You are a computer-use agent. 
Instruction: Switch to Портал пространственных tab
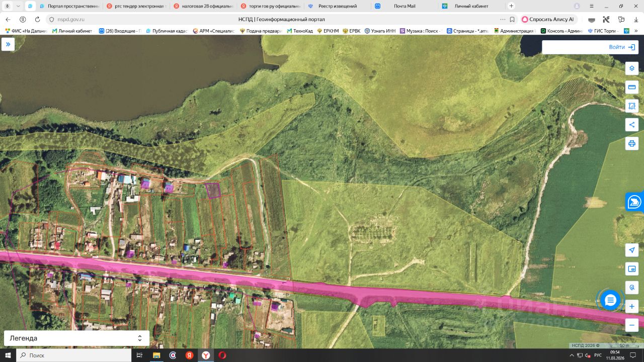(69, 6)
